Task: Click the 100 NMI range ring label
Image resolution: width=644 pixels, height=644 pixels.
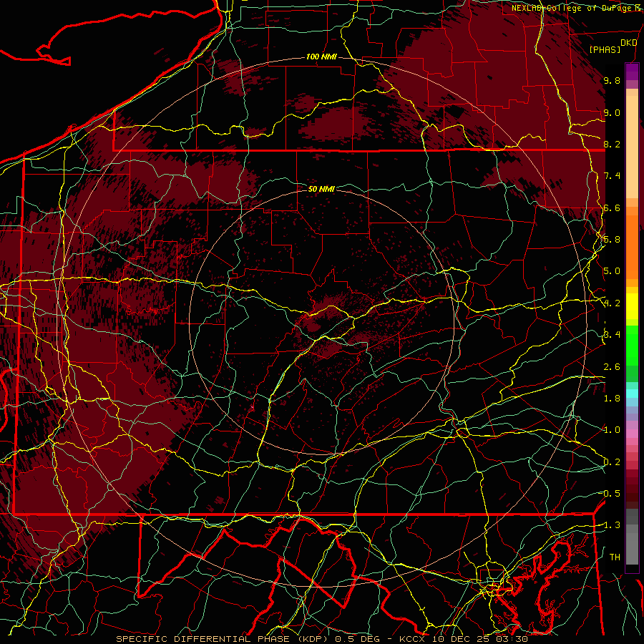Action: [321, 57]
